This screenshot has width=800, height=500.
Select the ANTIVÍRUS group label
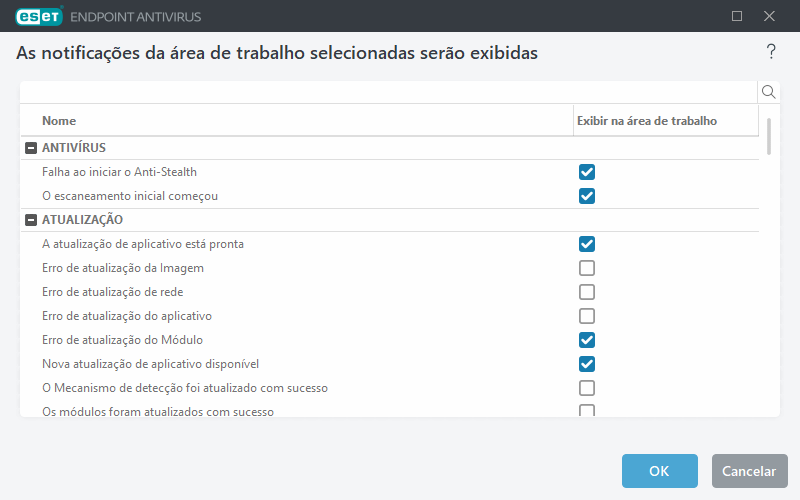[74, 148]
